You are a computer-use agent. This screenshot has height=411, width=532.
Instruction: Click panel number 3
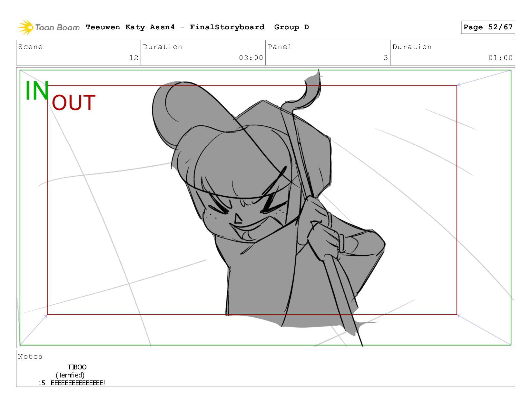coord(386,58)
